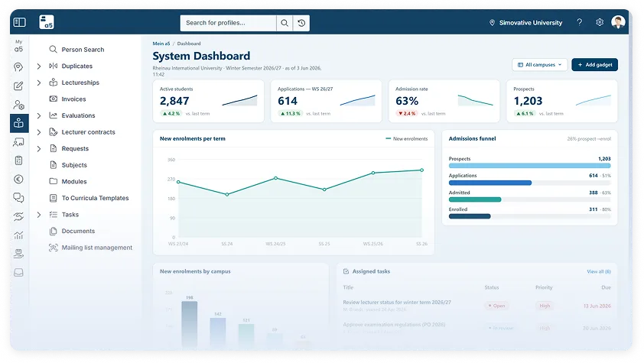Click the Open status badge
Screen dimensions: 644x363
click(496, 306)
